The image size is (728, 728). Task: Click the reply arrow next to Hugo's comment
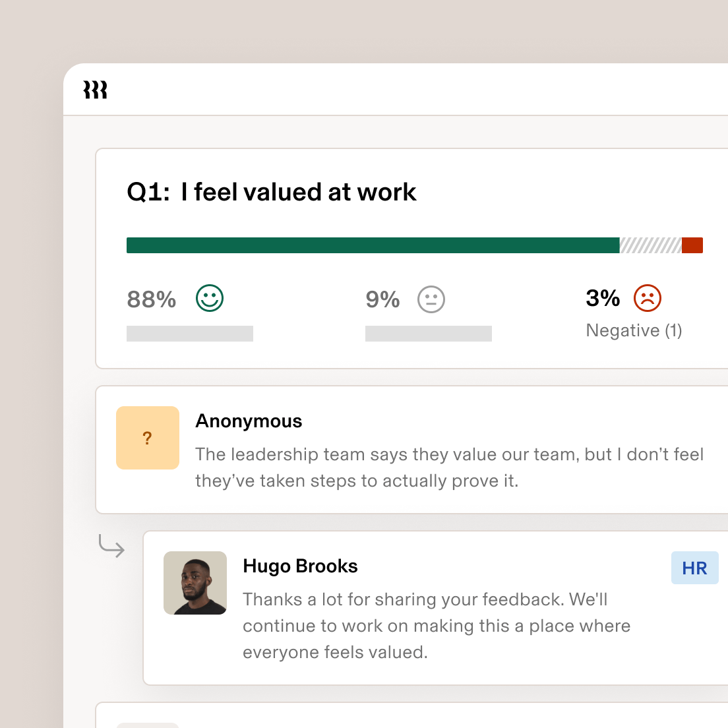(x=111, y=546)
